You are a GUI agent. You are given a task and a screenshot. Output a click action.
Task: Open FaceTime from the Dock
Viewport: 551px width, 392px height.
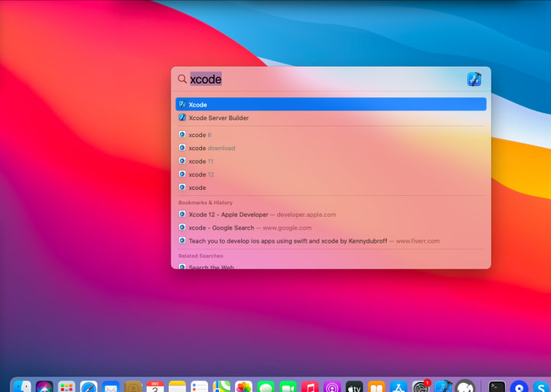[x=289, y=387]
